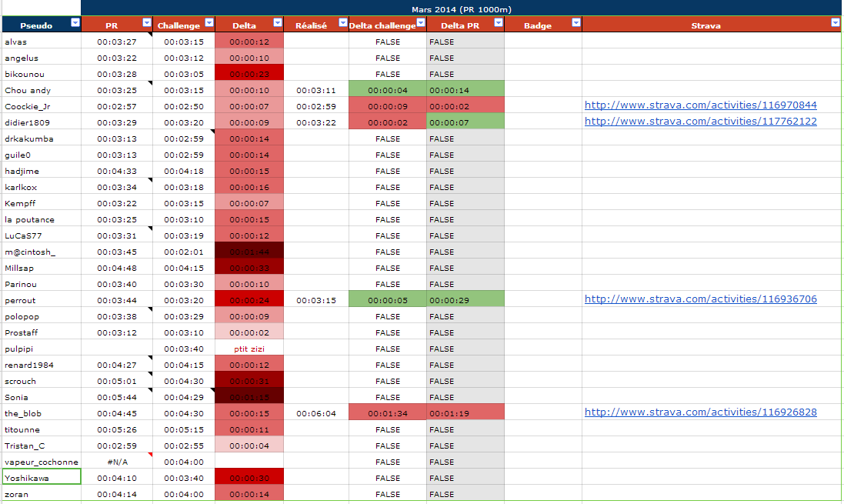Select Réalisé 00:02:59 for Coockie_Jr
The width and height of the screenshot is (844, 504).
click(x=316, y=106)
